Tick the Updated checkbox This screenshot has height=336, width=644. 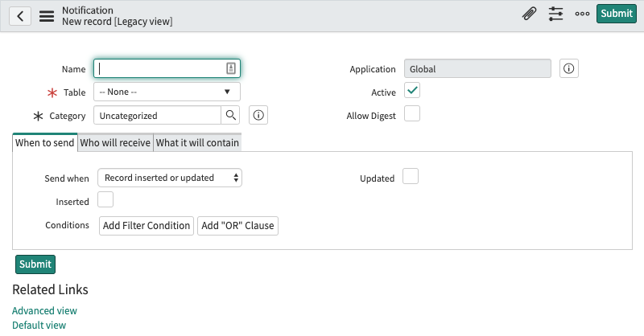coord(411,176)
